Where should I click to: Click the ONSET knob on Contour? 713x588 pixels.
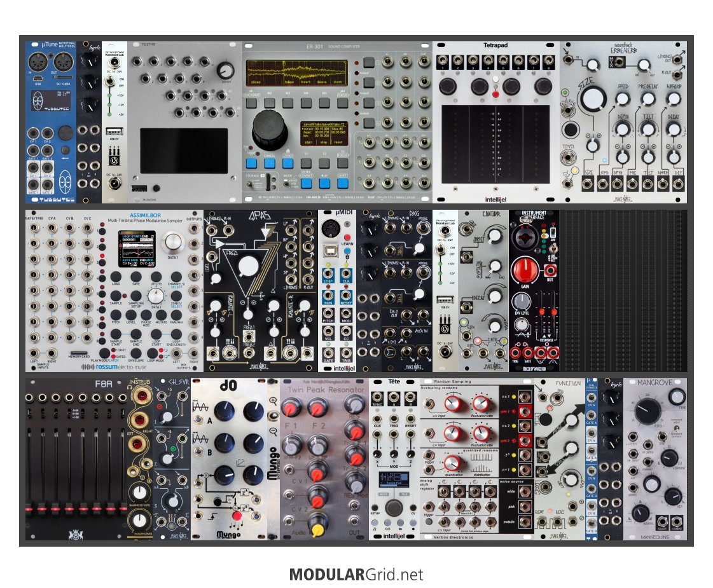(494, 235)
